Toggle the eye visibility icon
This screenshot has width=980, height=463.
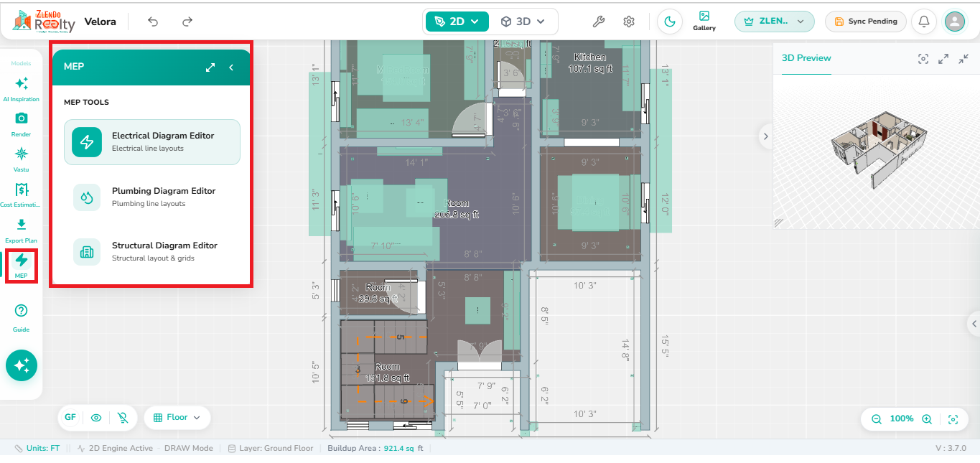tap(96, 417)
